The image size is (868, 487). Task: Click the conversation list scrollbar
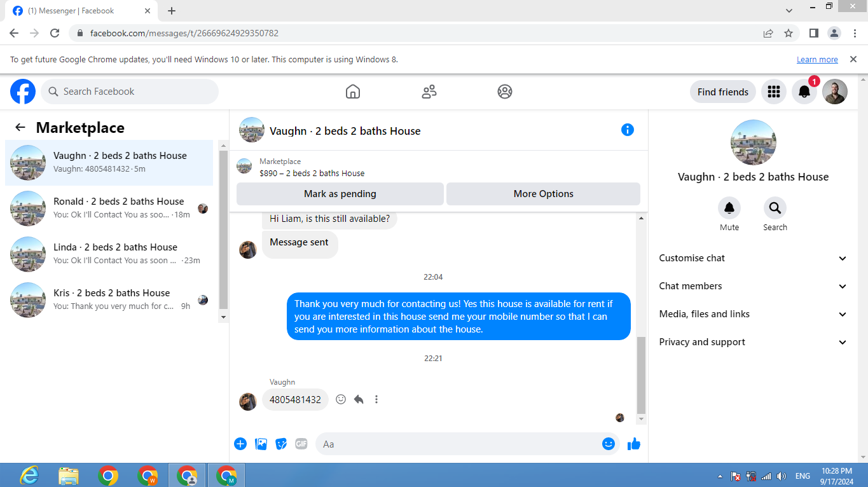[x=223, y=230]
